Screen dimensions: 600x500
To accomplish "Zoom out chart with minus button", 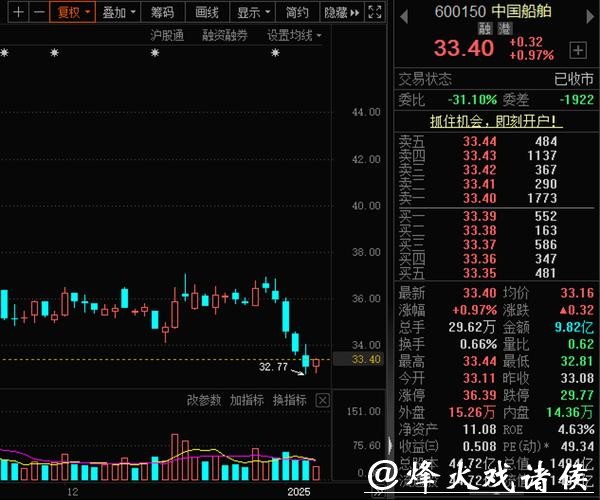I will coord(37,12).
